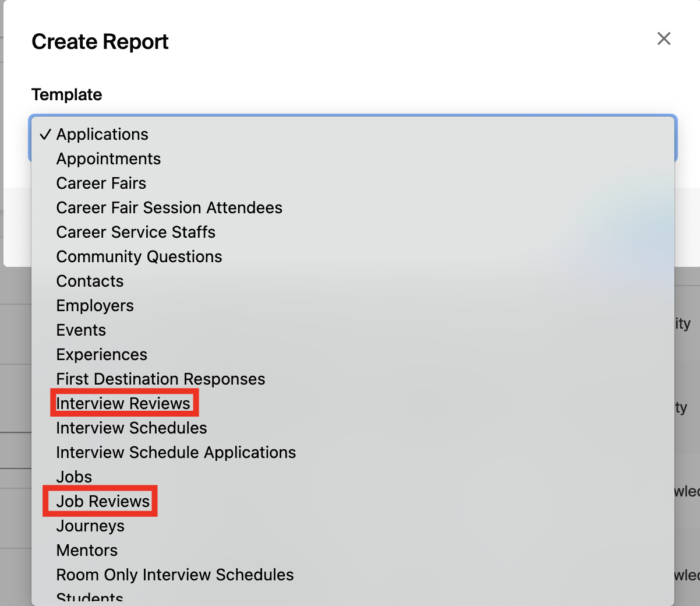700x606 pixels.
Task: Select Room Only Interview Schedules template
Action: 353,575
